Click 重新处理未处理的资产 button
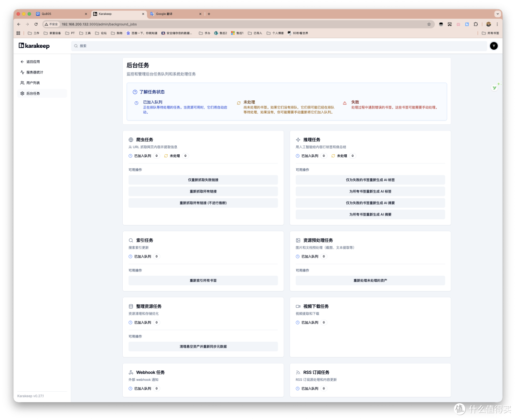Viewport: 516px width, 420px height. click(x=370, y=280)
